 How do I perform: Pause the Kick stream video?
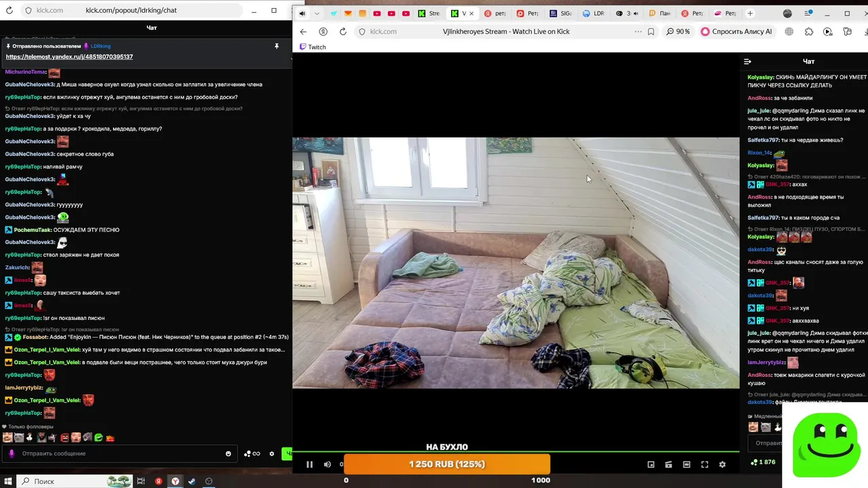[x=309, y=464]
